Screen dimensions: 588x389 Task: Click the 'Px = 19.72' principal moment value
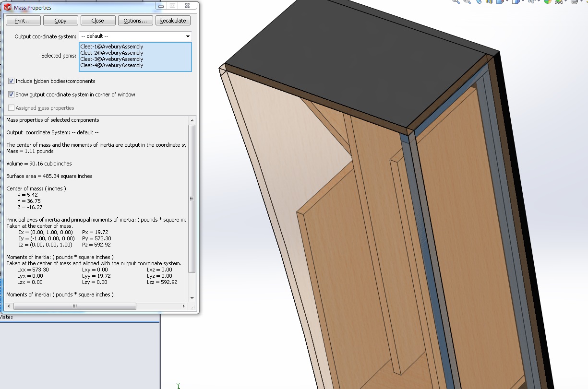pos(96,232)
